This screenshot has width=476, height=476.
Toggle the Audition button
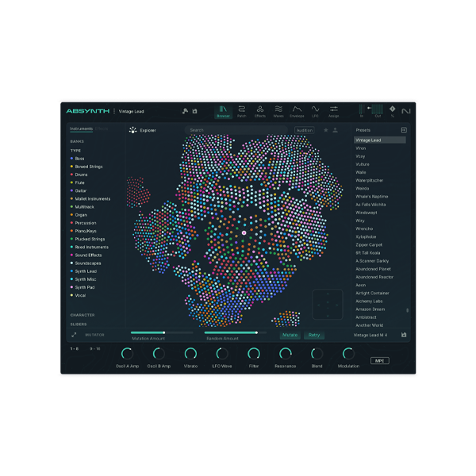tap(304, 130)
